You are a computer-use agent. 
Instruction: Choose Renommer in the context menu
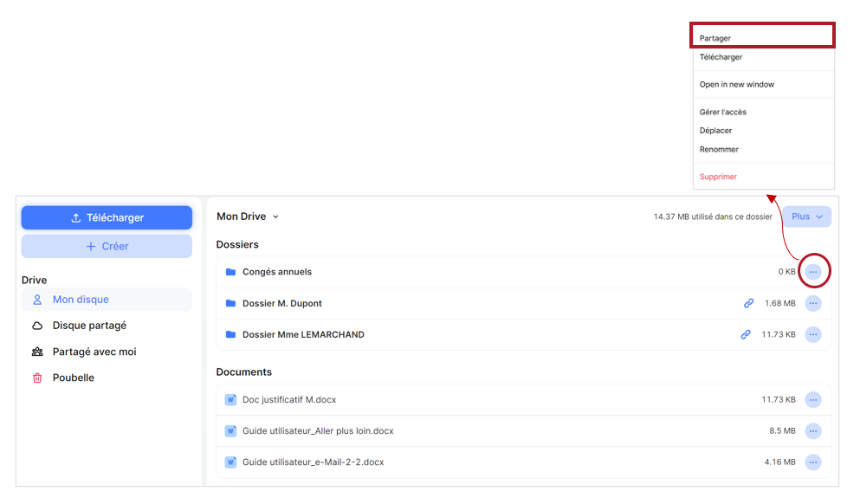pos(719,149)
